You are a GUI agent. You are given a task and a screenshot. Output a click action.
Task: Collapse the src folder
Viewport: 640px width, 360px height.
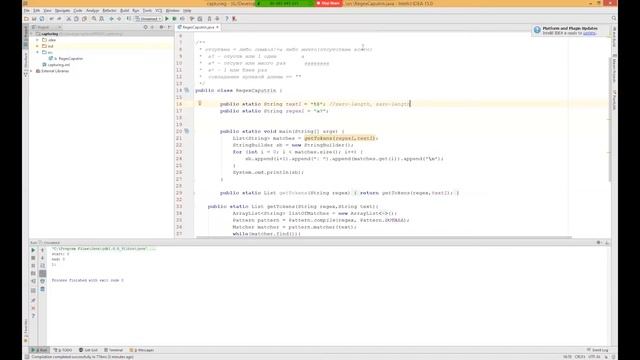point(38,52)
